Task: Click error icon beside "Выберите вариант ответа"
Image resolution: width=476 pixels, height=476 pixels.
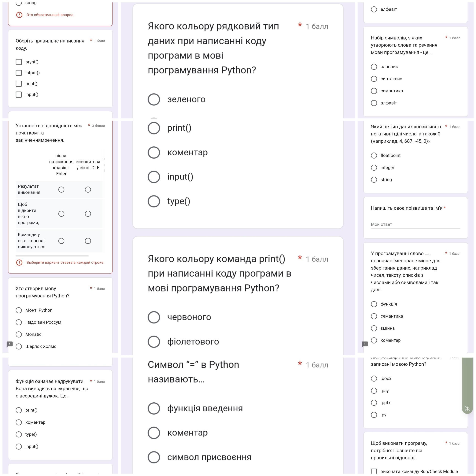Action: tap(19, 262)
